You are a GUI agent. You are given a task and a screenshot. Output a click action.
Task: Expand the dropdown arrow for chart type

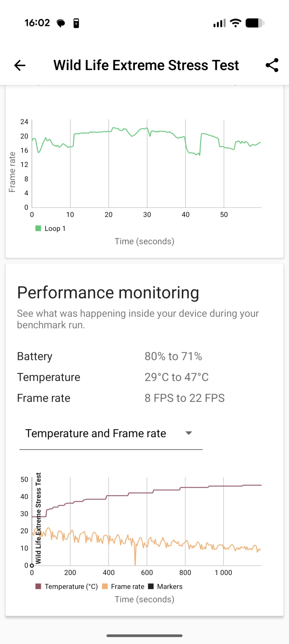click(189, 433)
